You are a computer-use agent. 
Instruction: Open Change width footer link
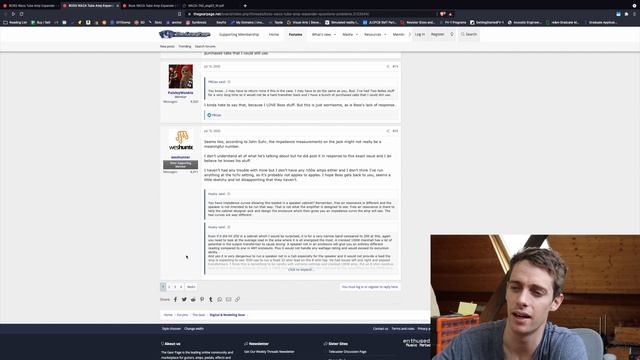coord(194,329)
